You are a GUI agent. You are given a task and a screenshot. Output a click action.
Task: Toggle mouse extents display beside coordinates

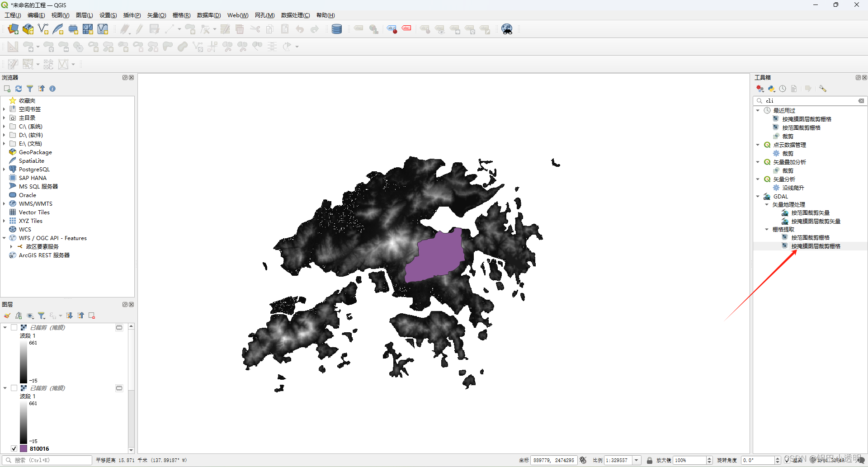[583, 460]
